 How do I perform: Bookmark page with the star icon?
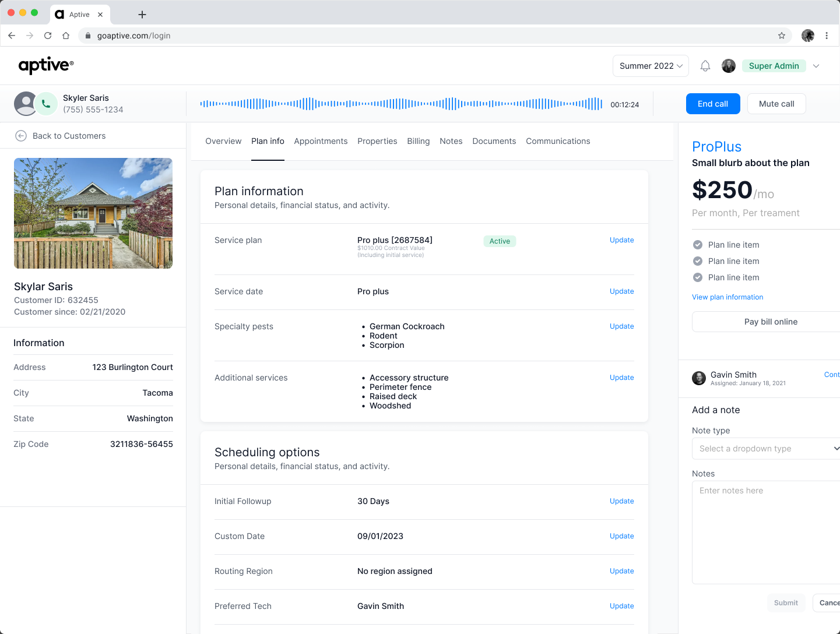tap(782, 36)
